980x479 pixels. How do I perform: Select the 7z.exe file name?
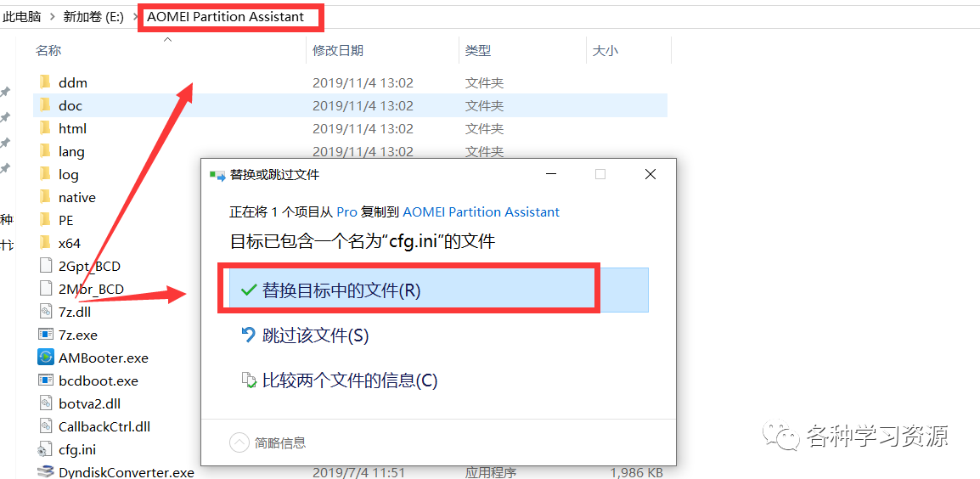click(78, 335)
